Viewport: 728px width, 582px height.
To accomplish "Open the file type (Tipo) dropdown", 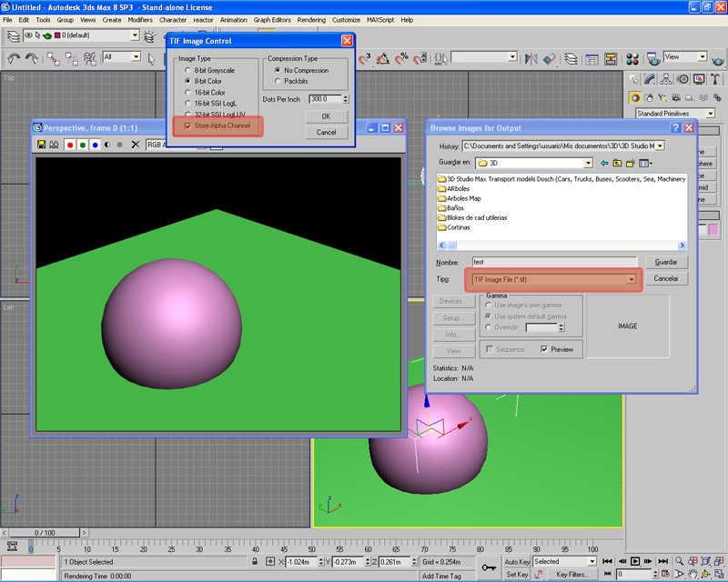I will click(631, 279).
